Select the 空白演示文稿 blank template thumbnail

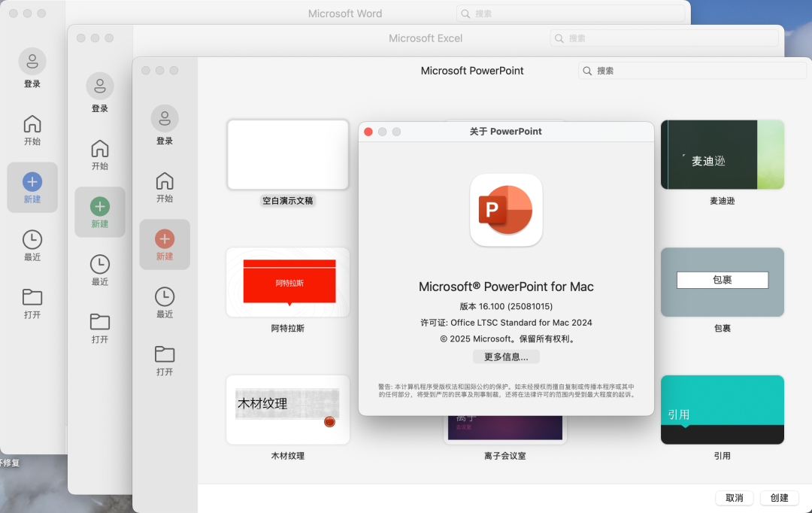click(288, 154)
